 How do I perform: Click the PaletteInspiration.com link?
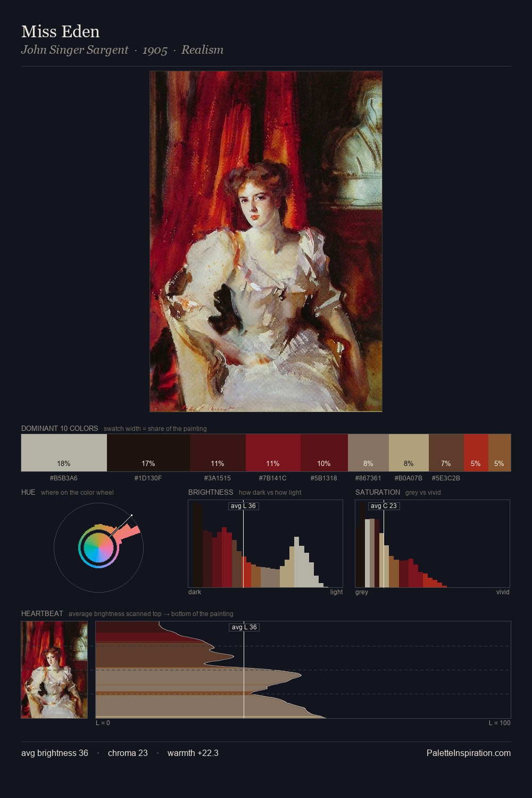(469, 753)
